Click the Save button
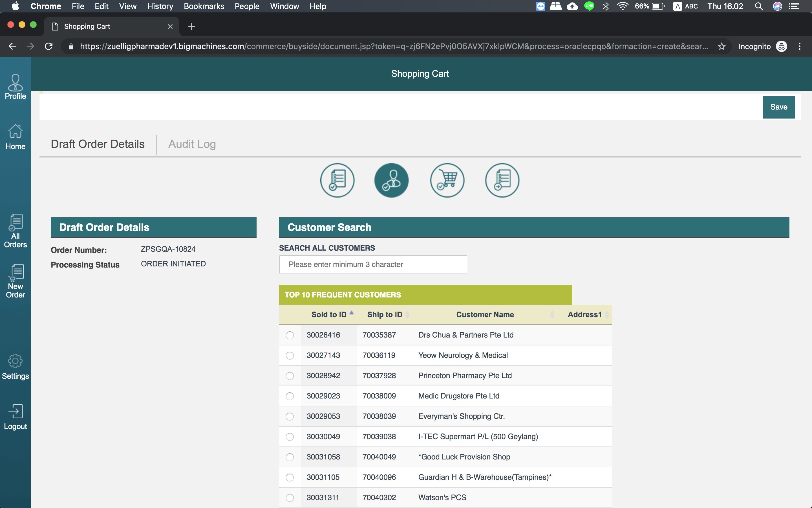 click(x=779, y=107)
